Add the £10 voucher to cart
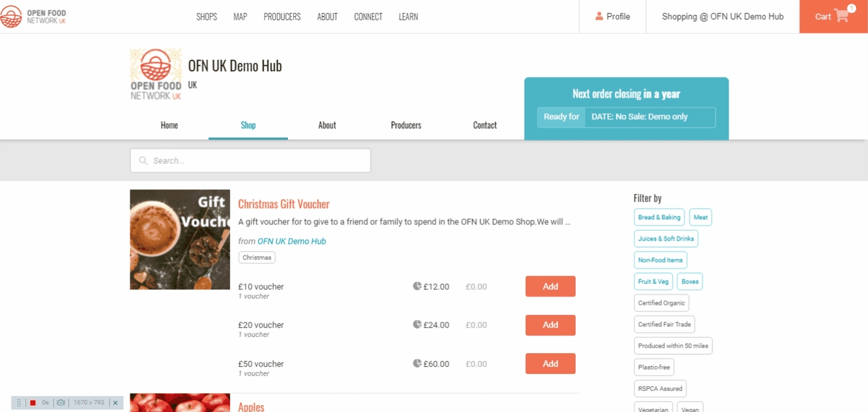 tap(550, 286)
